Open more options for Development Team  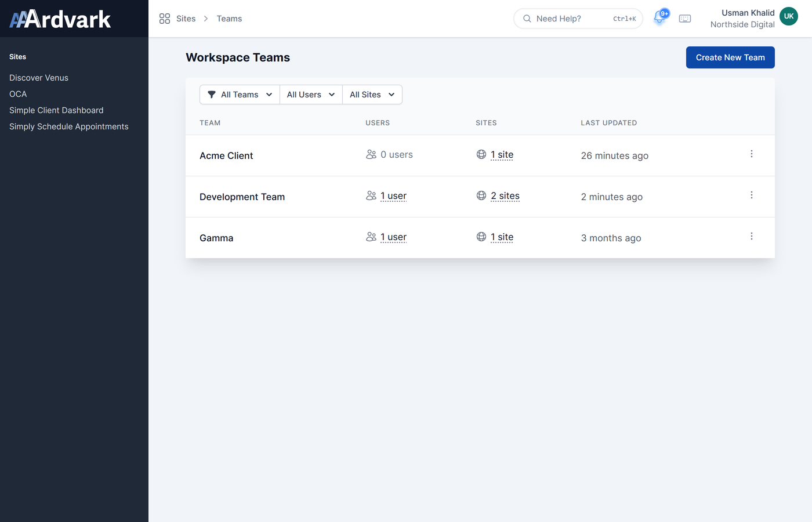(752, 195)
